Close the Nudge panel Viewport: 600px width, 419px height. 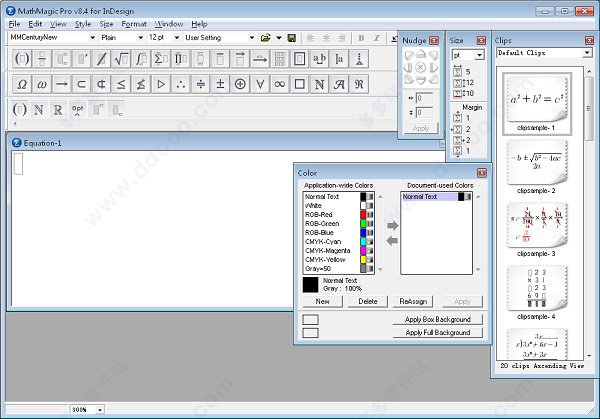tap(434, 40)
